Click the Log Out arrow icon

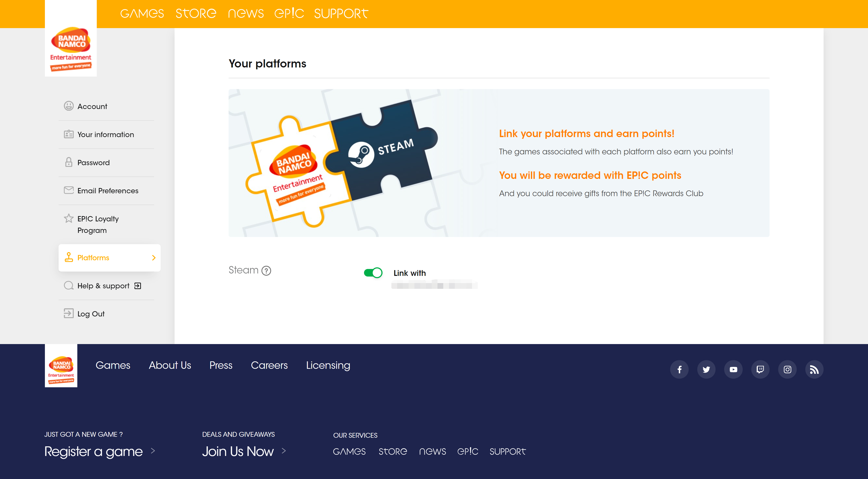click(68, 313)
